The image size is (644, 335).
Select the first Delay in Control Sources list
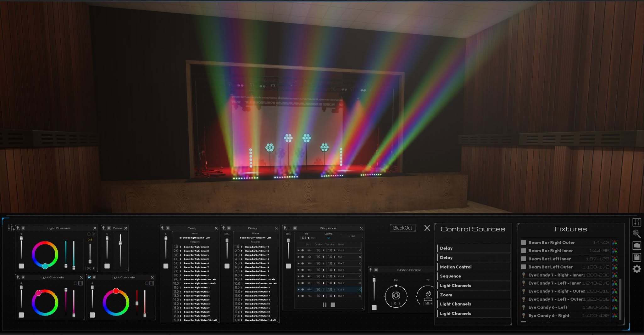tap(473, 248)
